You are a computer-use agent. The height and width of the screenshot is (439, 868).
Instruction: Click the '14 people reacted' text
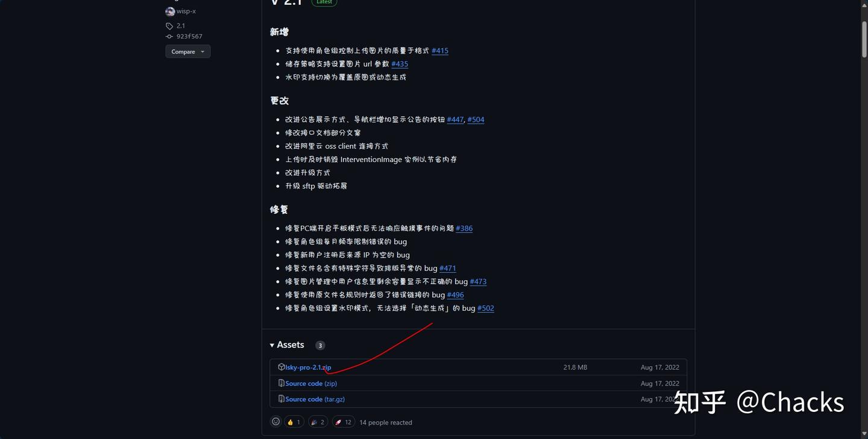[386, 422]
